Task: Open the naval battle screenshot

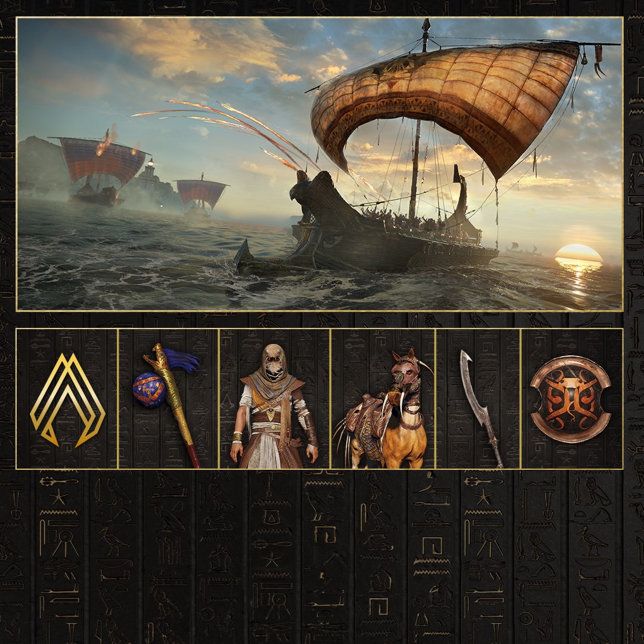Action: (320, 163)
